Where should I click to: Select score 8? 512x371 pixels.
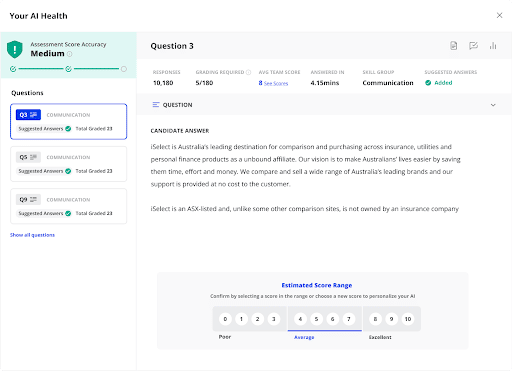pos(375,319)
